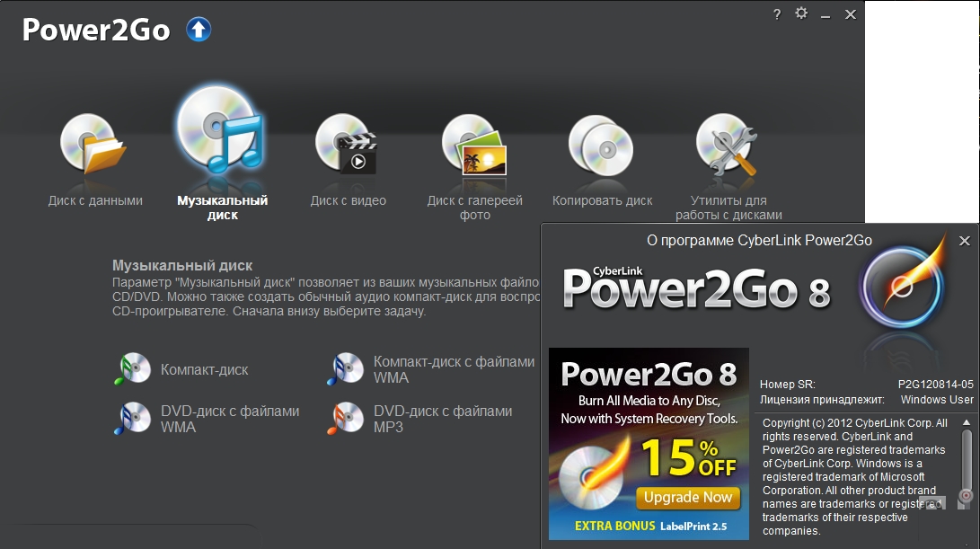Open Disc Utilities wrench icon
The height and width of the screenshot is (549, 980).
click(x=727, y=145)
